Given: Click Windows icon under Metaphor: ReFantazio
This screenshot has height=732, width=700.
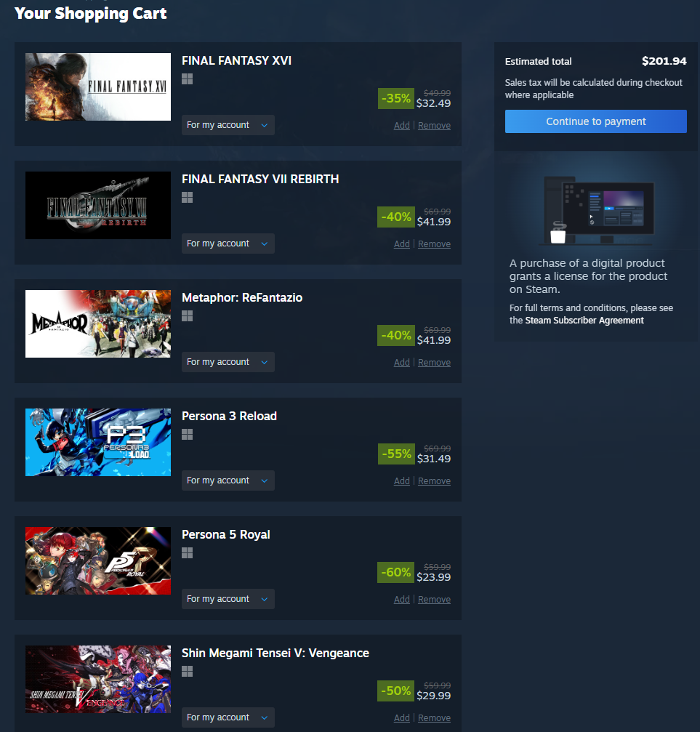Looking at the screenshot, I should pyautogui.click(x=188, y=316).
